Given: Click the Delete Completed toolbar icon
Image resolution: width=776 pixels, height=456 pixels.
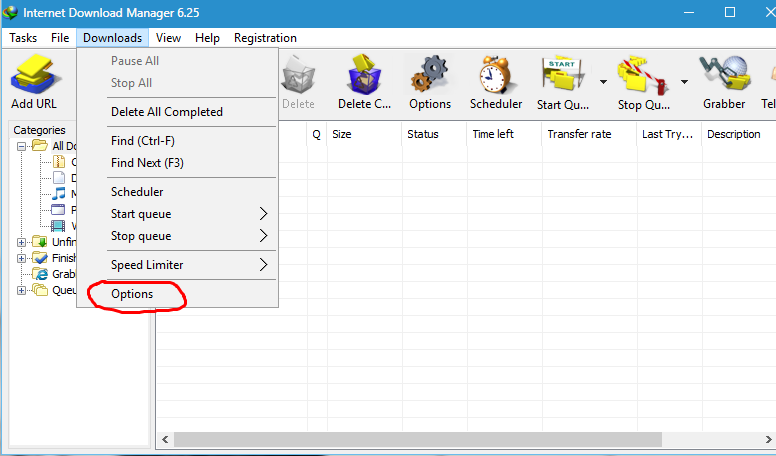Looking at the screenshot, I should tap(364, 74).
